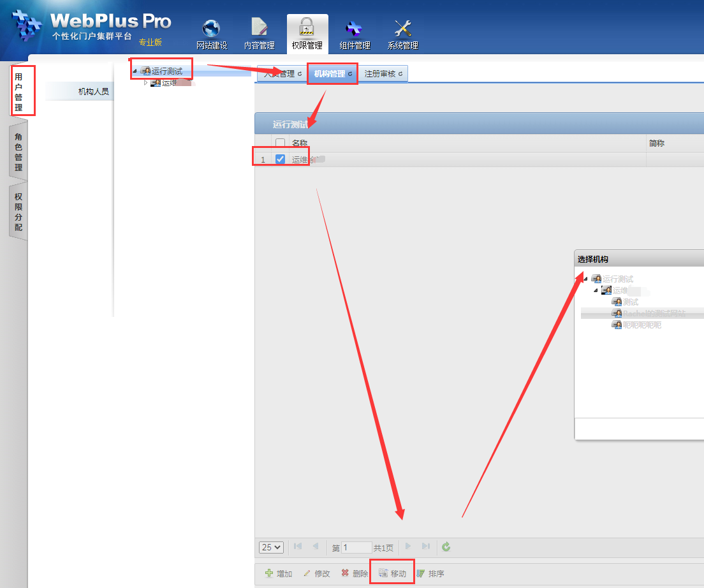Toggle the select-all checkbox beside 名称

280,143
